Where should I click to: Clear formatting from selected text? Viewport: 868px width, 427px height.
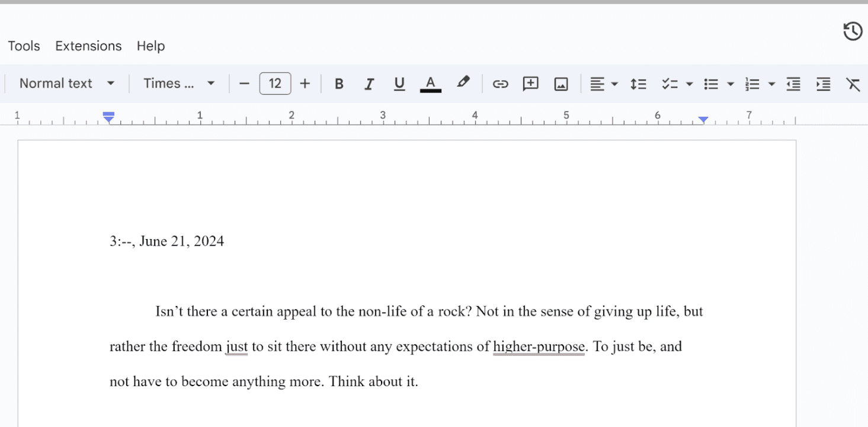pyautogui.click(x=853, y=84)
